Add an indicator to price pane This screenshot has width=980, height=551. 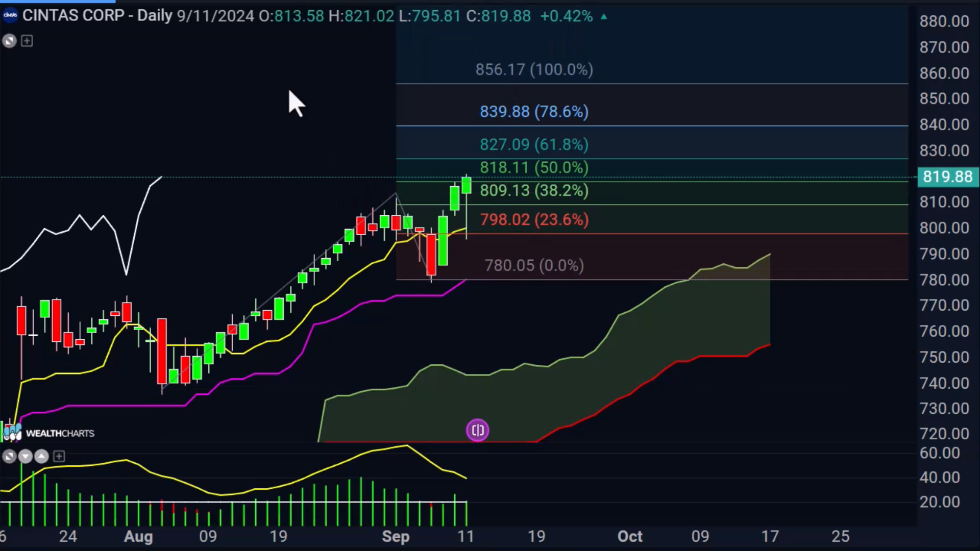click(27, 41)
